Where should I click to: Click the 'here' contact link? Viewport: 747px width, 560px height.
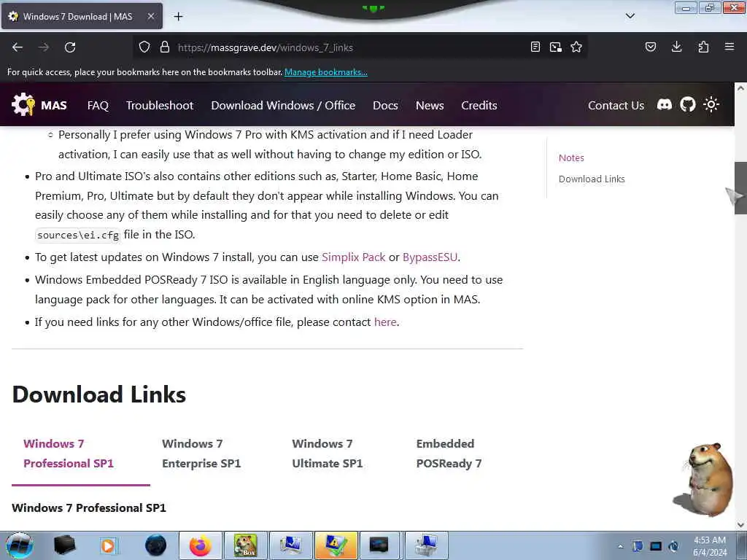tap(385, 322)
